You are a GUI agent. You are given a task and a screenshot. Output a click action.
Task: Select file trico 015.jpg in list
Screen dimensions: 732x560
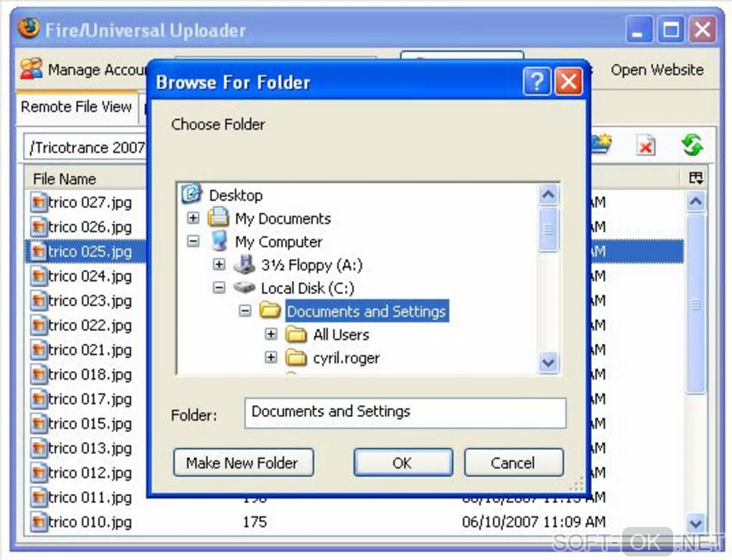tap(90, 424)
